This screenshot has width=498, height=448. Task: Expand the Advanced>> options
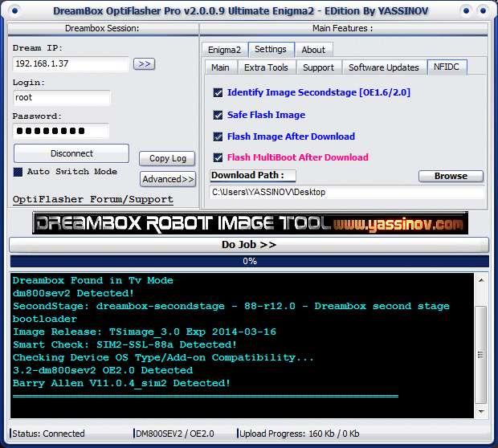click(x=168, y=179)
